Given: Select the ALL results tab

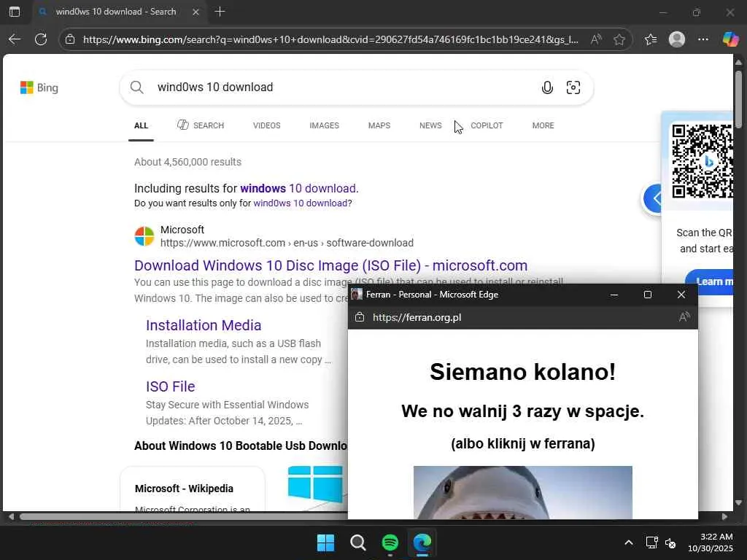Looking at the screenshot, I should 141,125.
